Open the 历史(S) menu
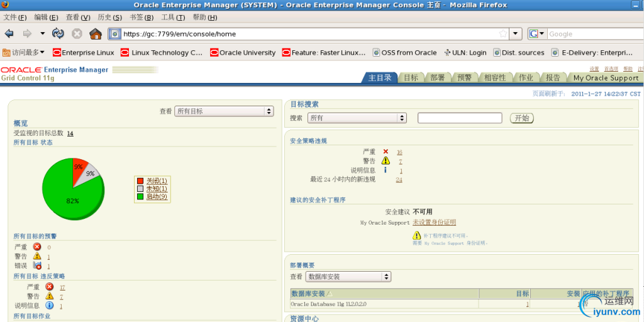The width and height of the screenshot is (644, 322). (x=109, y=17)
